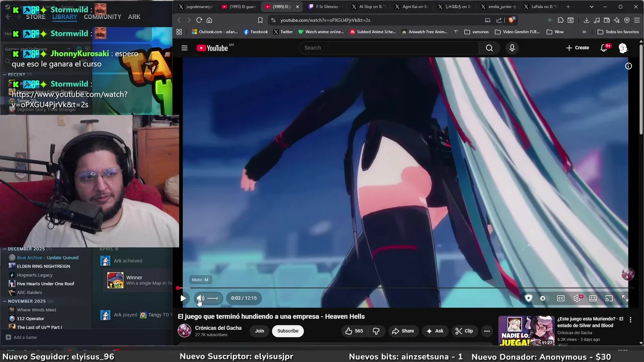
Task: Show video info card icon
Action: click(x=628, y=66)
